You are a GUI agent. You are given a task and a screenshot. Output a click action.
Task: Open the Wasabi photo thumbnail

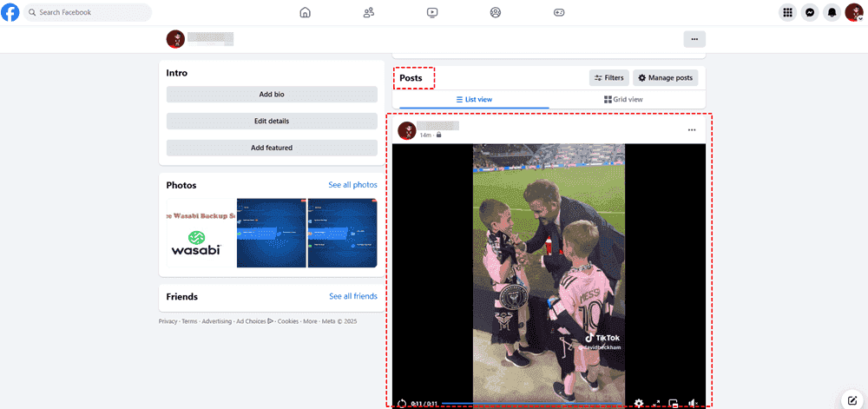[201, 233]
